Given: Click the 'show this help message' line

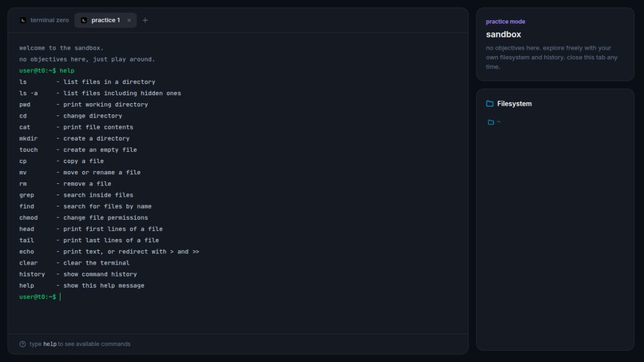Looking at the screenshot, I should [81, 285].
